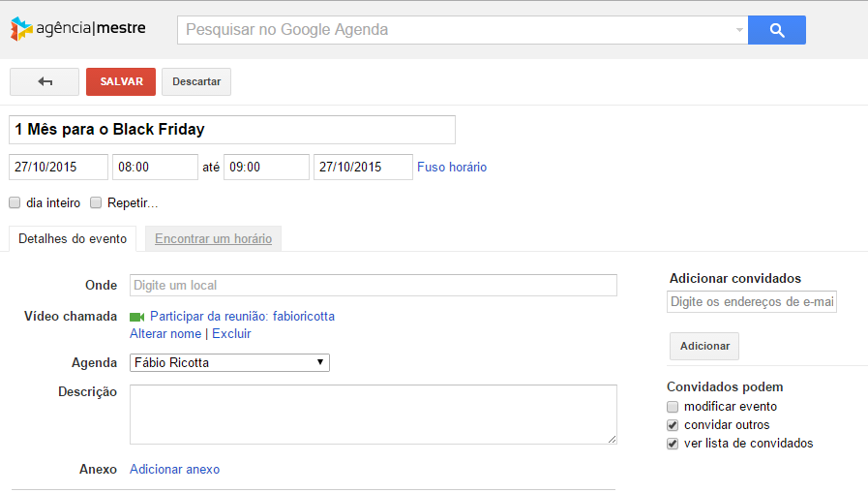This screenshot has height=493, width=868.
Task: Click the green video camera icon
Action: 136,317
